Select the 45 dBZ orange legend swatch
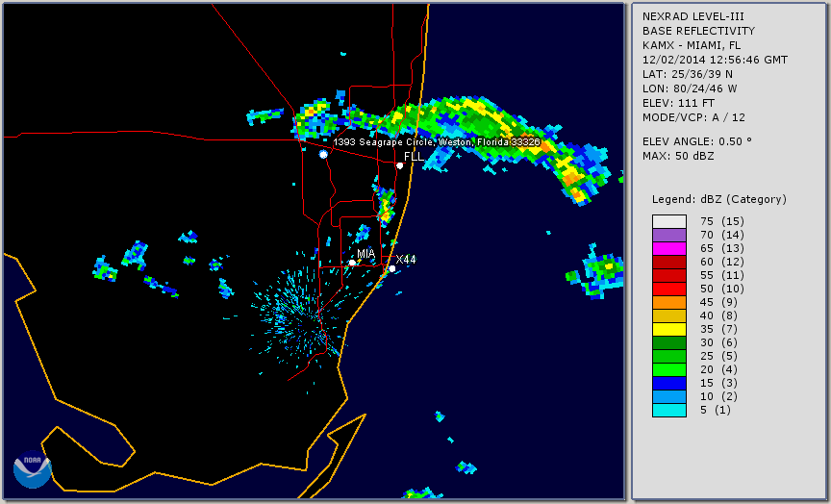 click(x=668, y=302)
